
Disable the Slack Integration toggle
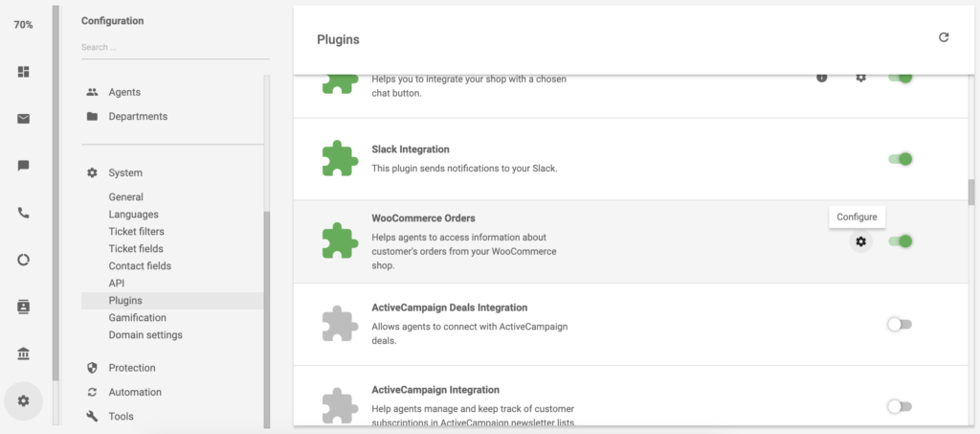click(900, 159)
